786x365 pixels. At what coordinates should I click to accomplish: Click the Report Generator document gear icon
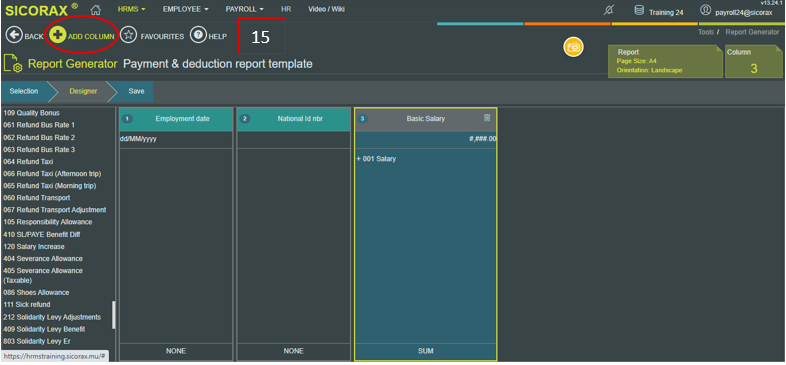coord(13,64)
